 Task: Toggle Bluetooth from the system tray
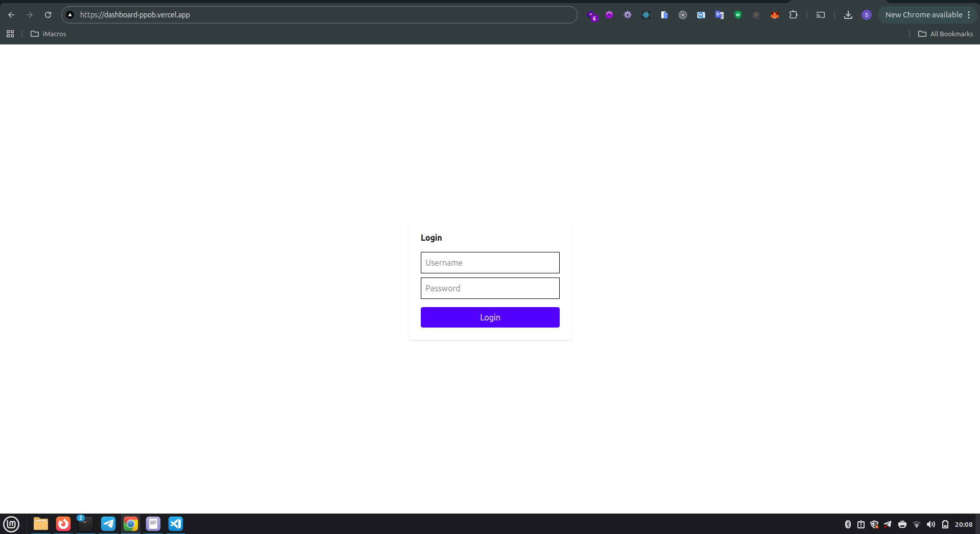(x=848, y=524)
